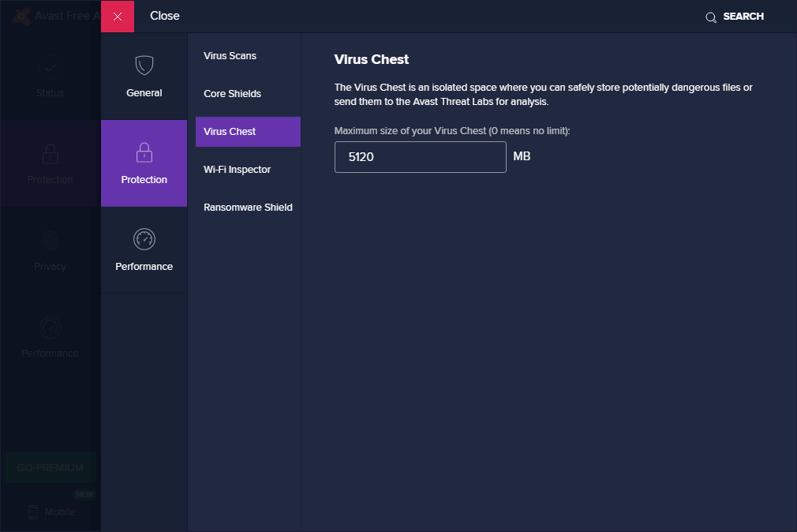
Task: Click the MB unit label
Action: pyautogui.click(x=522, y=156)
